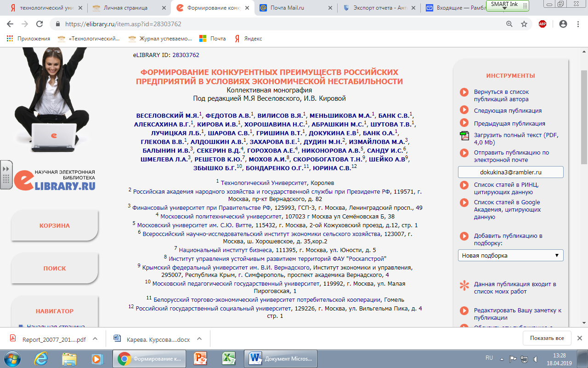Click the zoom magnifier icon in address bar
This screenshot has height=368, width=588.
pos(509,24)
